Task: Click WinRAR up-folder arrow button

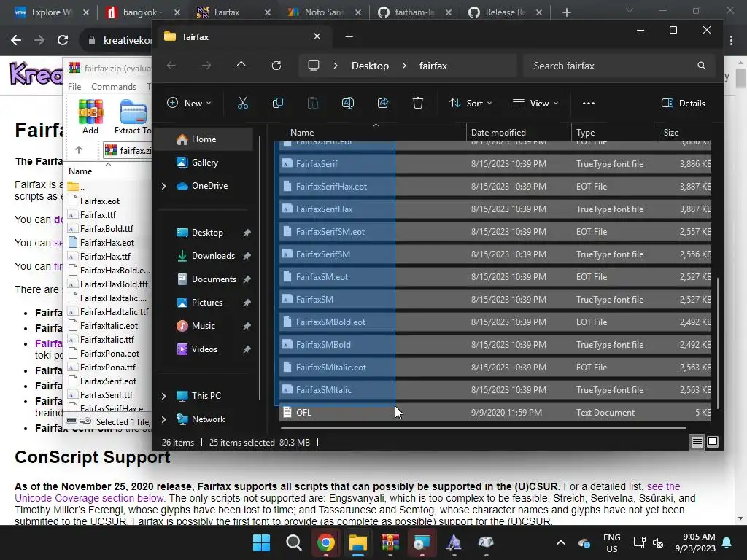Action: (x=79, y=150)
